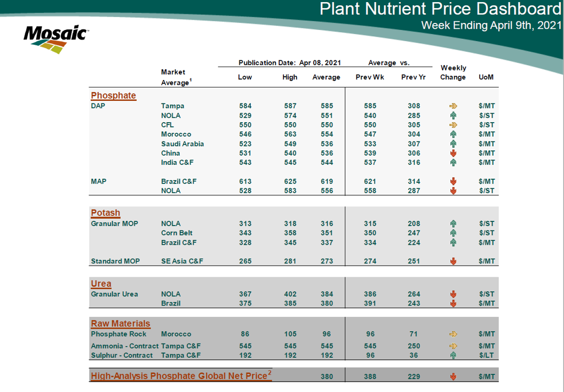Screen dimensions: 564x392
Task: Click the Prev Yr column header
Action: pyautogui.click(x=414, y=77)
